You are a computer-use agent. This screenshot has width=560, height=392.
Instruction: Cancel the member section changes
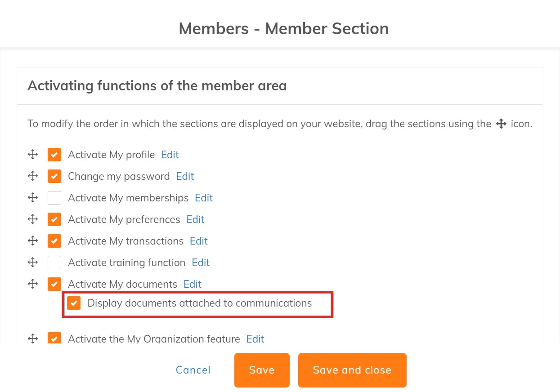tap(193, 370)
